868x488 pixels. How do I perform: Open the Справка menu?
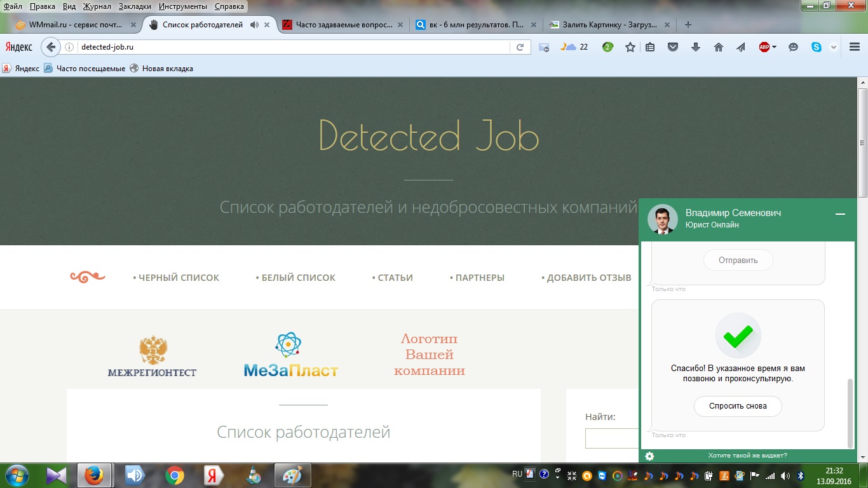coord(229,6)
